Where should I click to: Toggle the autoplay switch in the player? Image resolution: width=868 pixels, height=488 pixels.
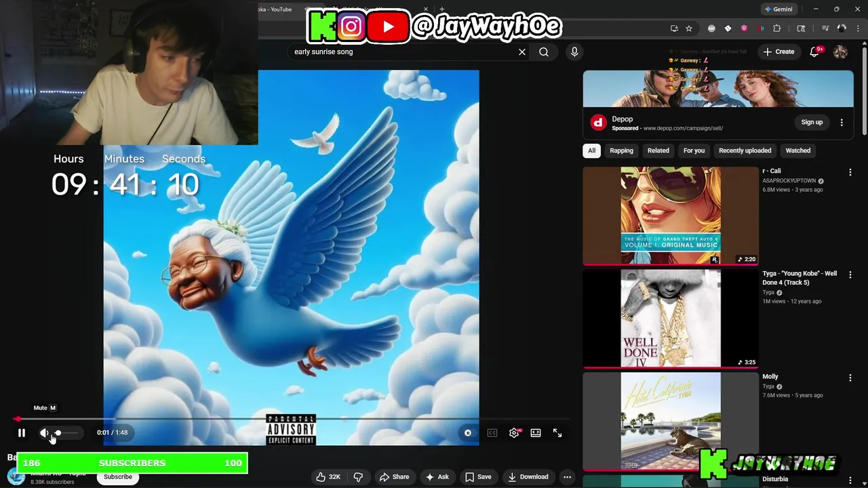click(x=467, y=432)
